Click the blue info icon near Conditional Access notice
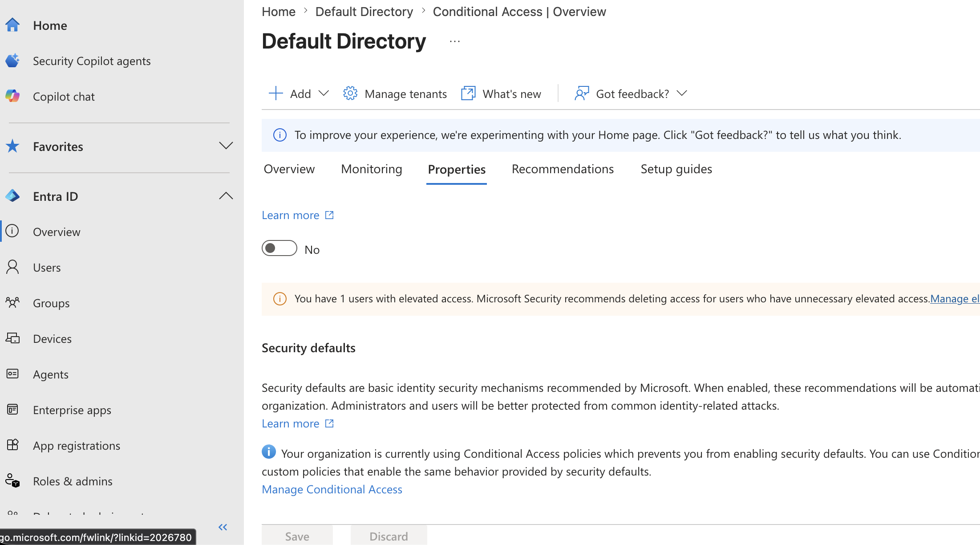Viewport: 980px width, 545px height. [x=269, y=451]
